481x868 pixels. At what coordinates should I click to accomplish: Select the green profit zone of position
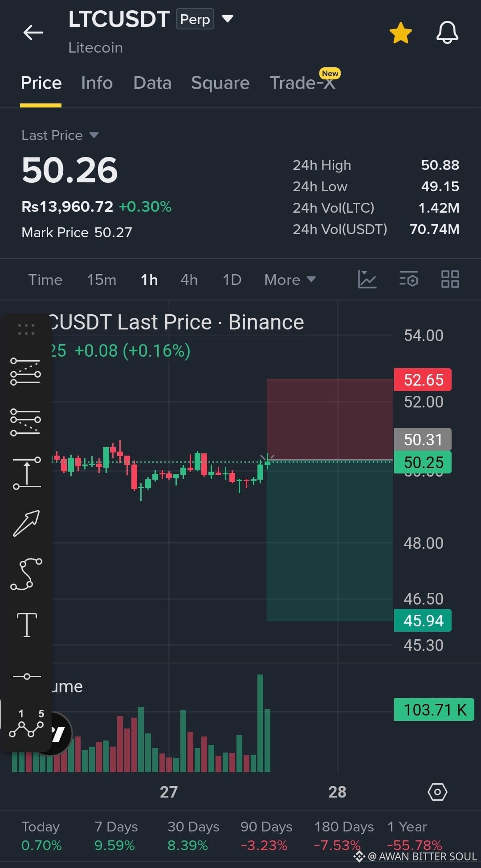click(x=330, y=540)
